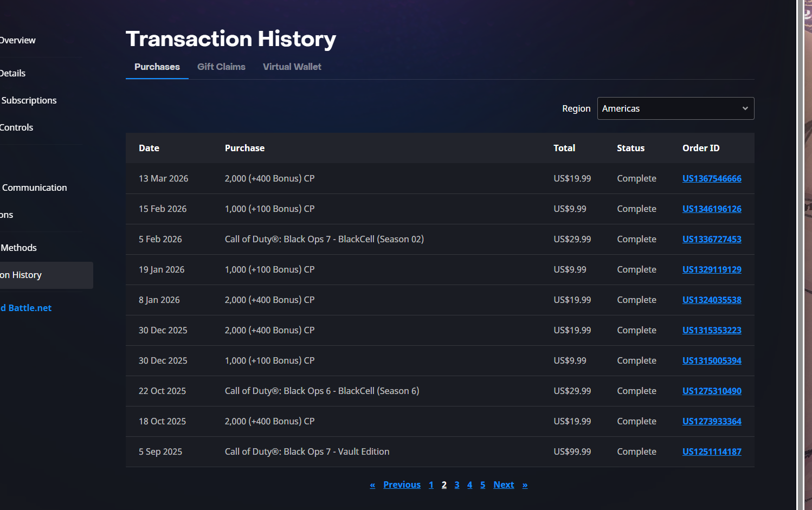Click the US$19.99 total for 13 Mar 2026
The height and width of the screenshot is (510, 812).
(x=572, y=178)
